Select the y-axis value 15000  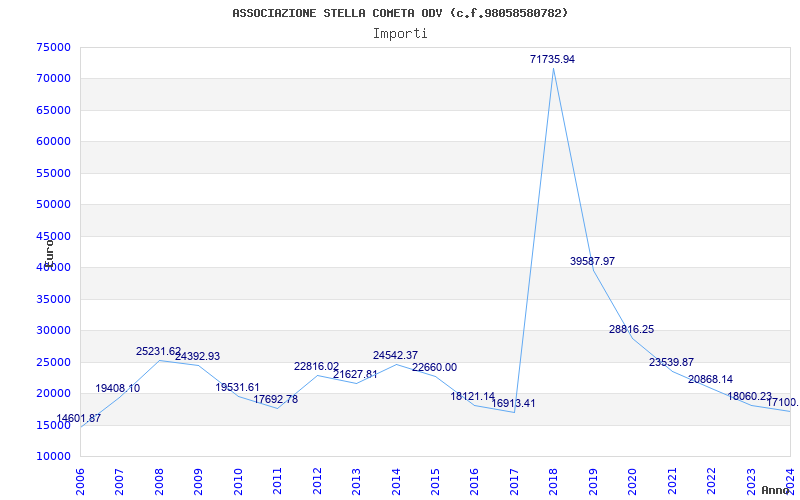coord(54,425)
